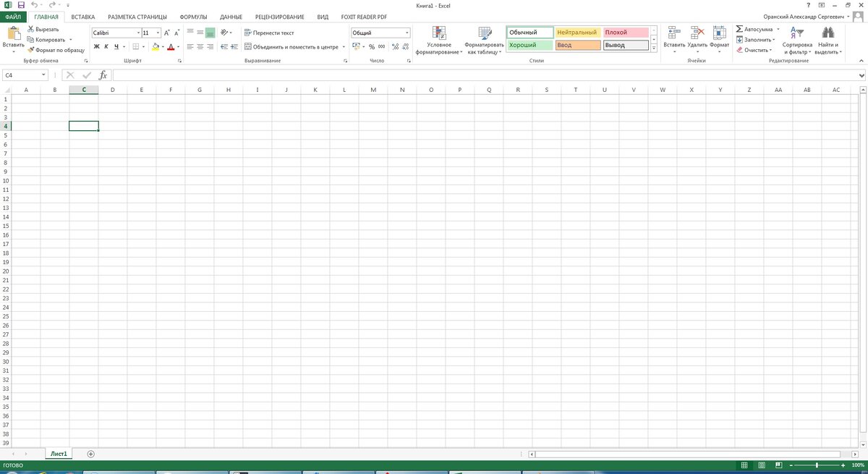Open Сортировка и фильтр
The image size is (868, 474).
coord(797,41)
